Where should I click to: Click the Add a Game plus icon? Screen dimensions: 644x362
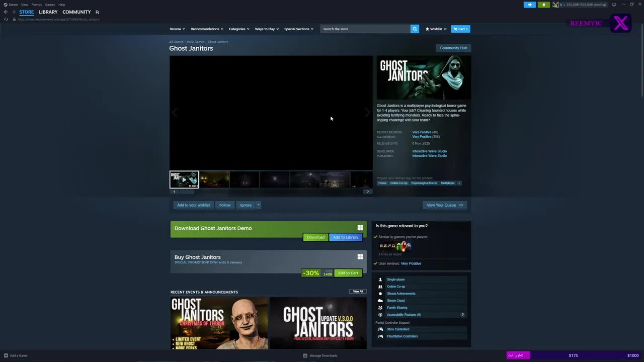tap(6, 355)
